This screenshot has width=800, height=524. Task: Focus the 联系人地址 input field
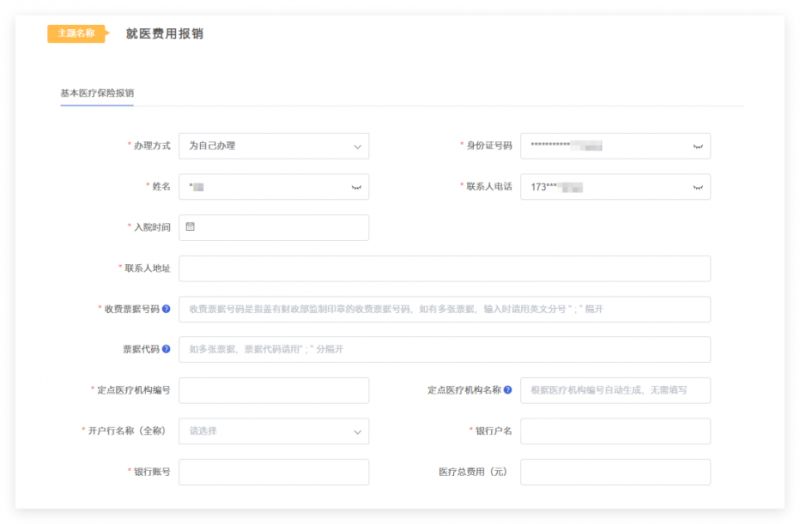[x=444, y=268]
